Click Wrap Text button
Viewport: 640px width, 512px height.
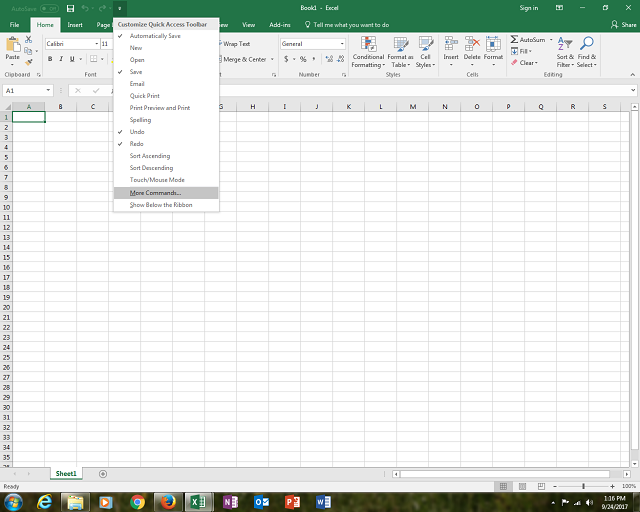pos(234,44)
